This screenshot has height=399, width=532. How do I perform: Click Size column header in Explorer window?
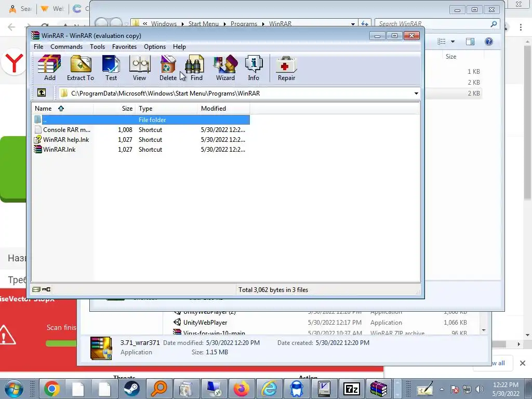point(451,56)
